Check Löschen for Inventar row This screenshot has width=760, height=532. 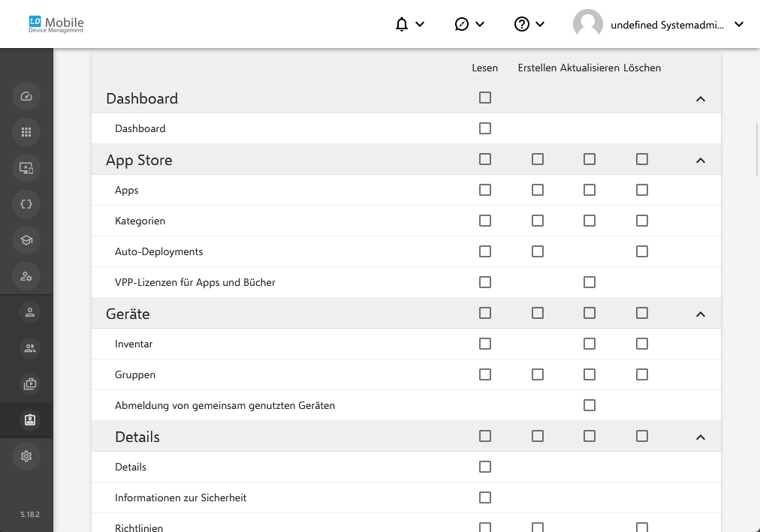(642, 344)
